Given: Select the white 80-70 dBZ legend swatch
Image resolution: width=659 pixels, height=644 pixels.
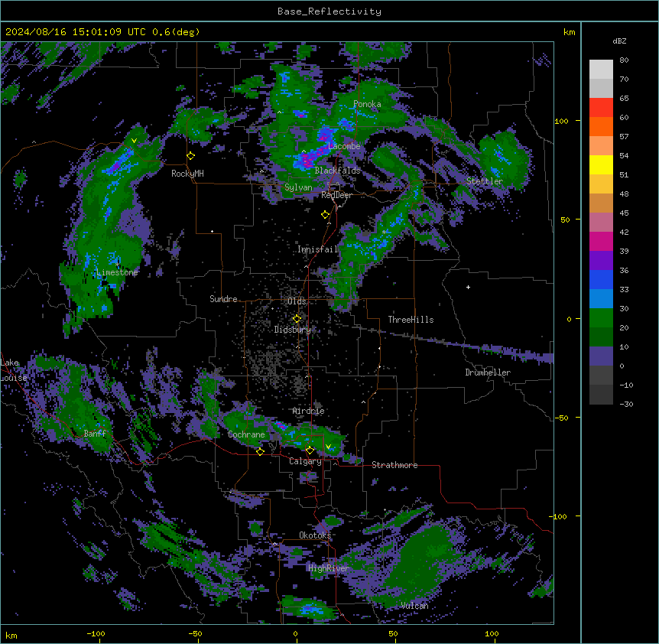Looking at the screenshot, I should coord(601,70).
